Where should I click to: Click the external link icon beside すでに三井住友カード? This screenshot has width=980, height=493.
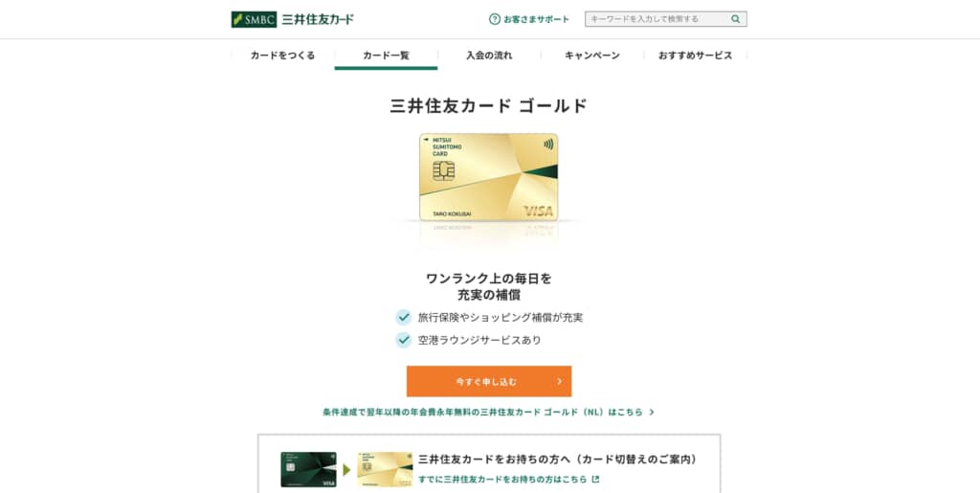595,480
